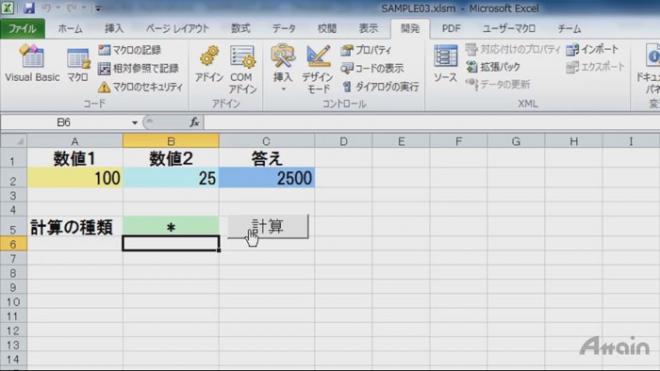
Task: Click データの更新 refresh data
Action: [x=498, y=84]
